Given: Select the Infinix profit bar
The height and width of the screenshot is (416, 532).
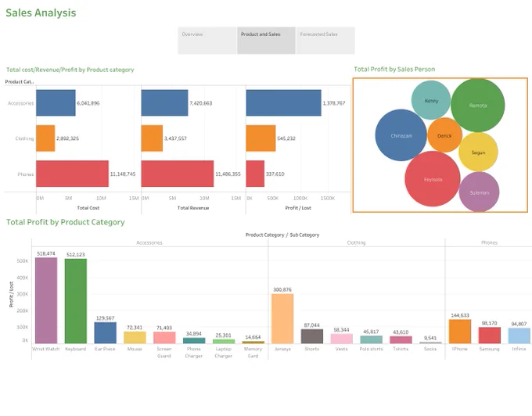Looking at the screenshot, I should click(x=519, y=335).
